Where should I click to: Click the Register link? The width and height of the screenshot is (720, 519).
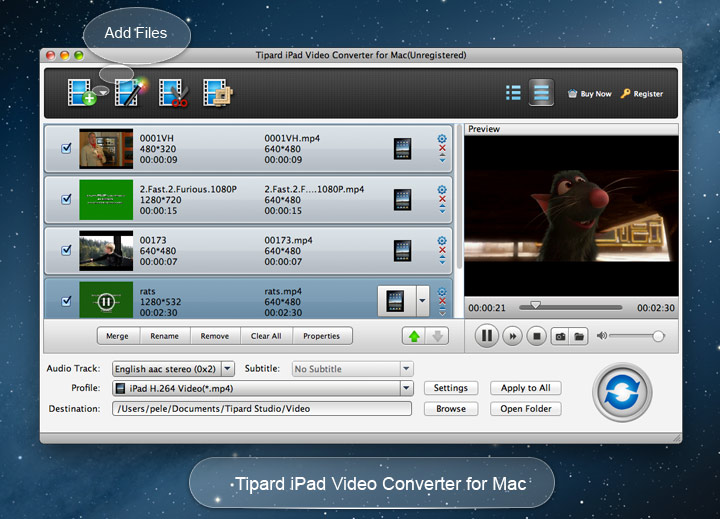click(x=642, y=94)
